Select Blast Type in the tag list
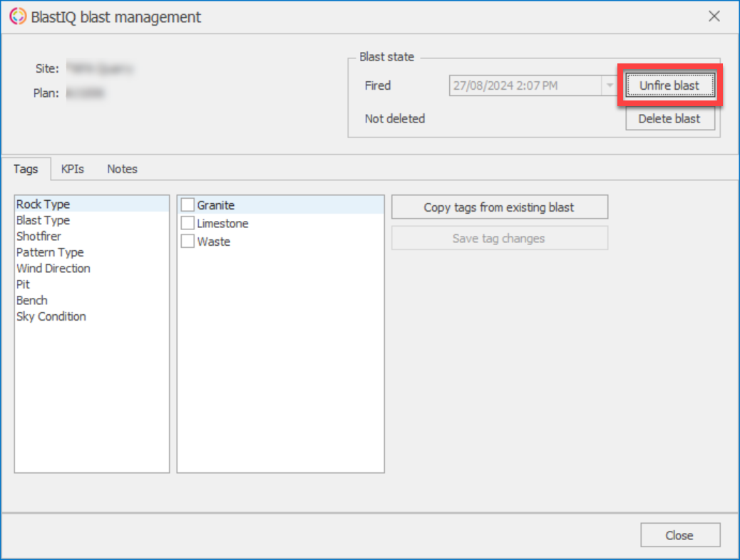740x560 pixels. pos(92,220)
